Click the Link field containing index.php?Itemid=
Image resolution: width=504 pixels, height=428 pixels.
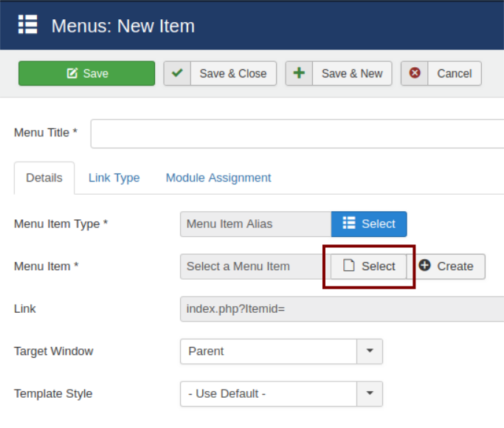[x=341, y=309]
